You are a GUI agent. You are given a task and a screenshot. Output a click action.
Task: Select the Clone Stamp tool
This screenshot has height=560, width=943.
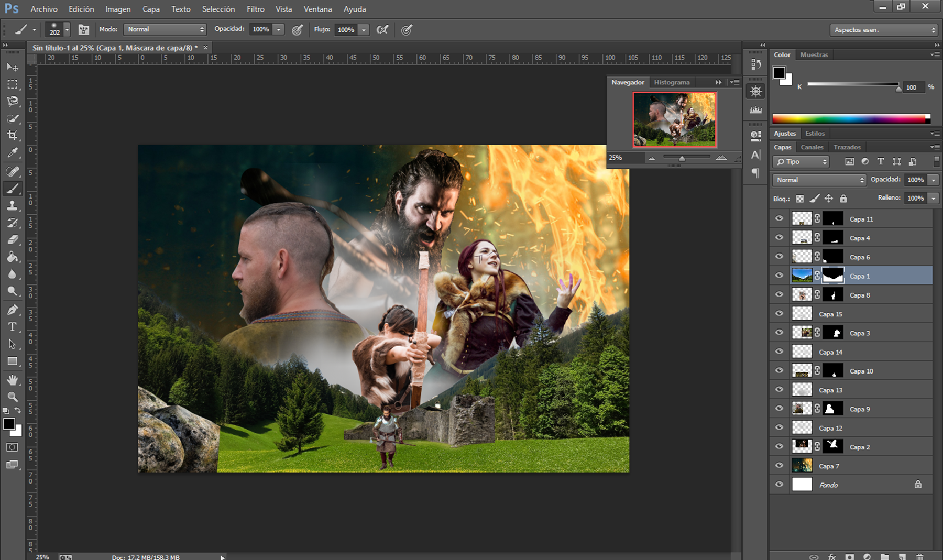(x=13, y=206)
